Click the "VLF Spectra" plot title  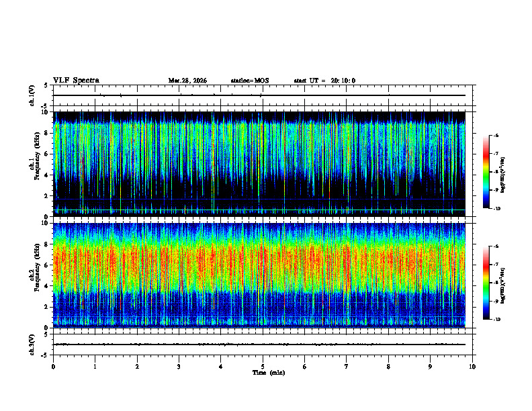click(x=76, y=81)
